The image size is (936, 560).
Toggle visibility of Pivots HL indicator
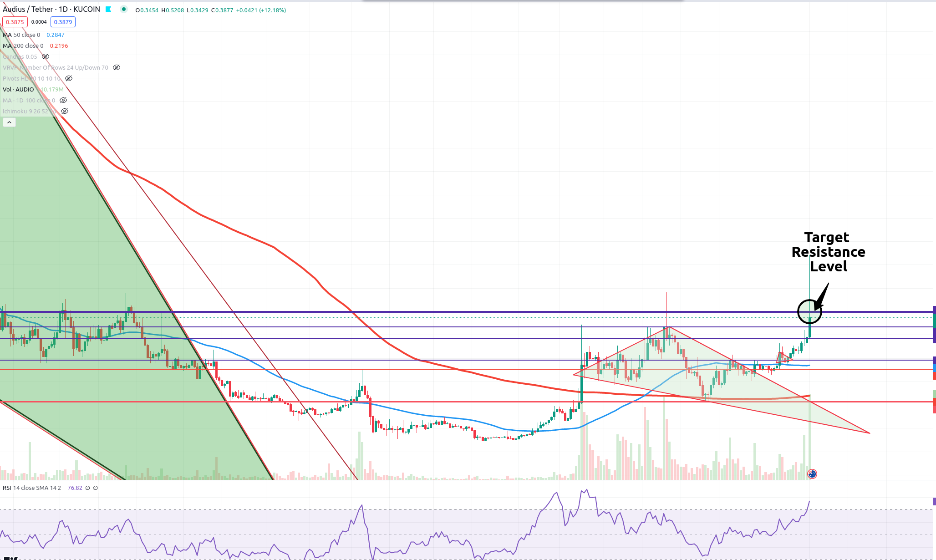tap(69, 78)
